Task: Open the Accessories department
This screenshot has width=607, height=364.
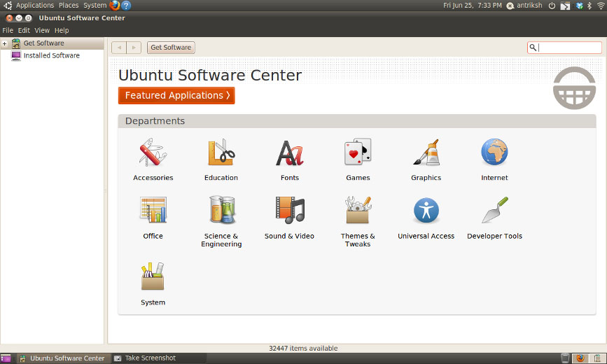Action: coord(153,160)
